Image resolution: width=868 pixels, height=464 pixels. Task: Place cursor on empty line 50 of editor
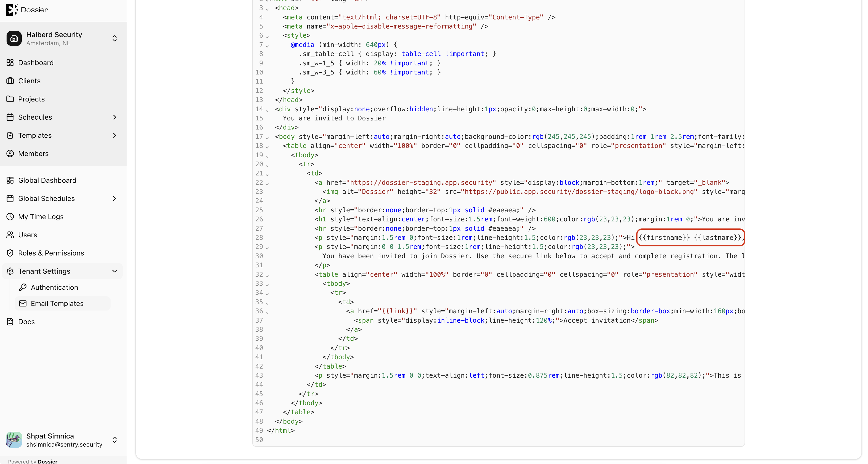click(x=507, y=440)
